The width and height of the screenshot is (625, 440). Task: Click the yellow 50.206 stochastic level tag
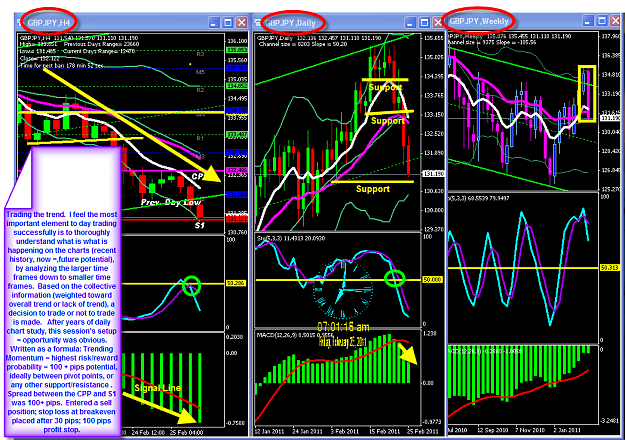[x=236, y=283]
